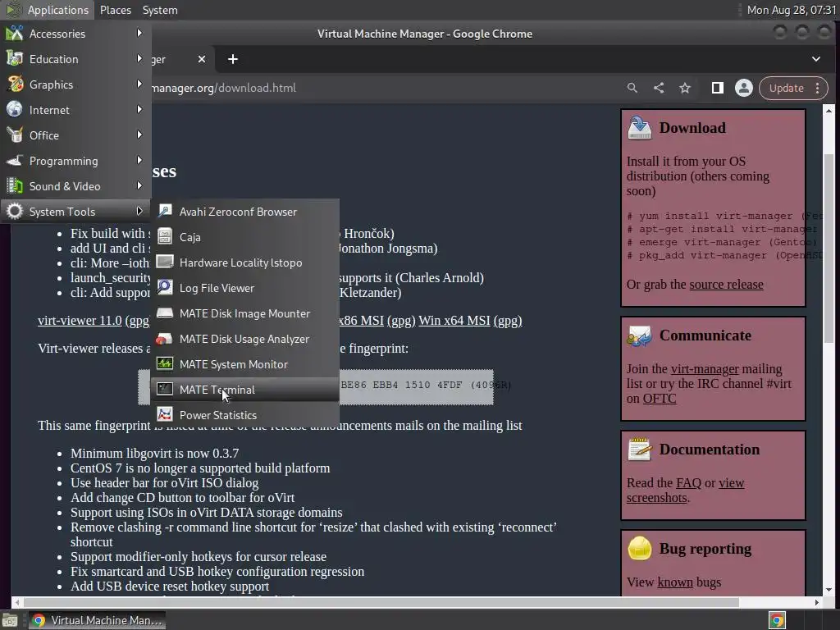Image resolution: width=840 pixels, height=630 pixels.
Task: Click the Sound & Video icon
Action: [15, 186]
